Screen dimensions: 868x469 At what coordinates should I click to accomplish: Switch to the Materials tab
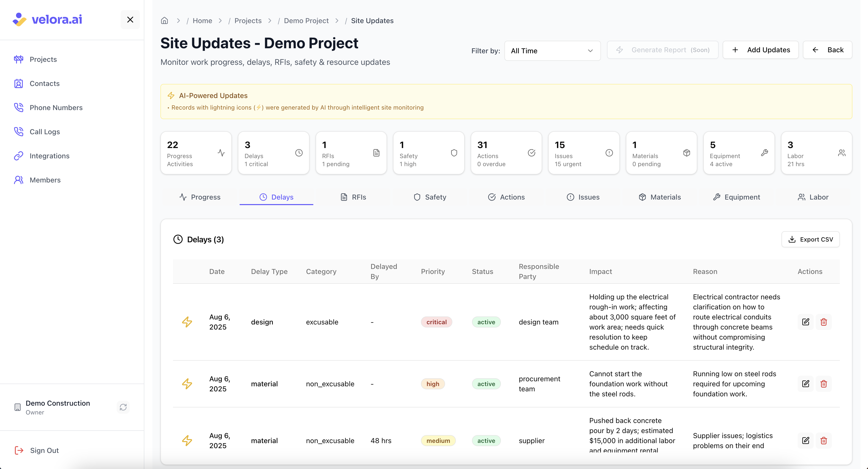(660, 197)
